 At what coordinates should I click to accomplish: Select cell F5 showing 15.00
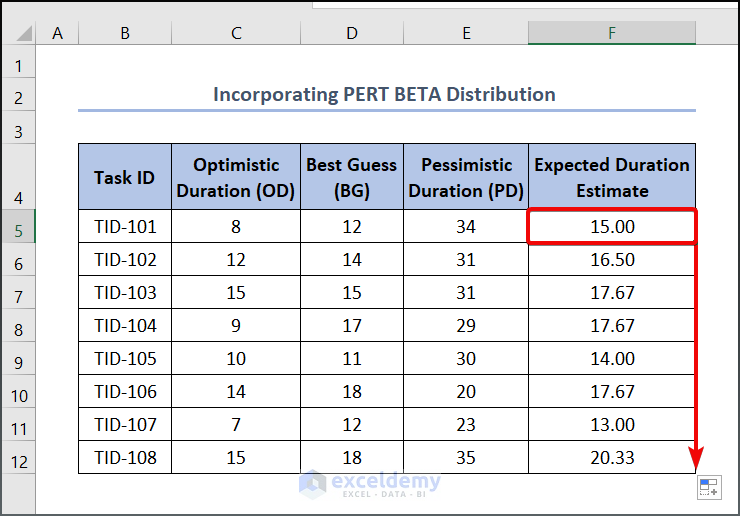(x=611, y=227)
